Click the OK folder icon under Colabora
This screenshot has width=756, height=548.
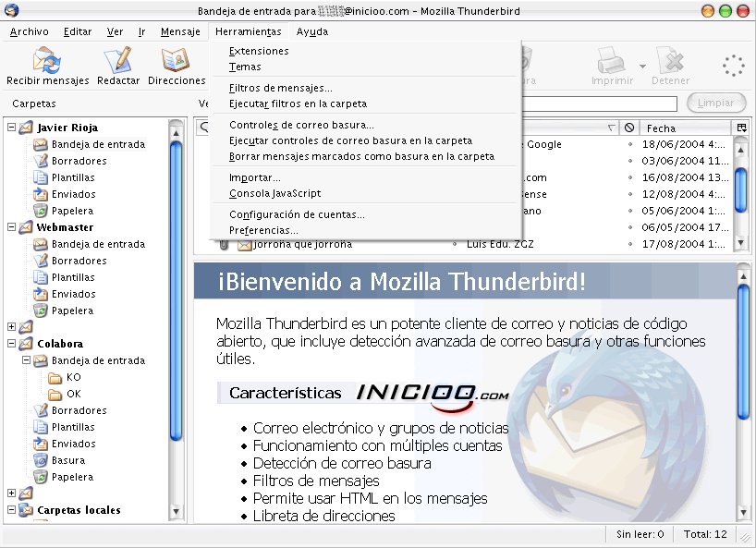pyautogui.click(x=55, y=395)
